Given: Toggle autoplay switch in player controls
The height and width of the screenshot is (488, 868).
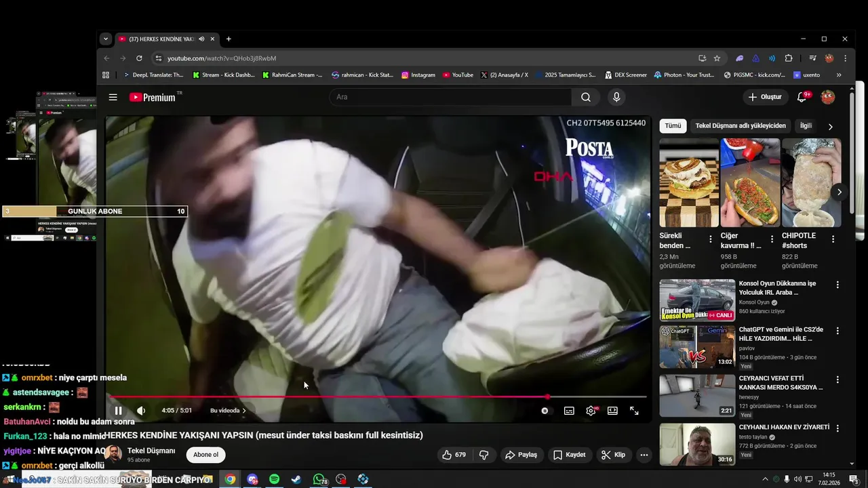Looking at the screenshot, I should (545, 411).
